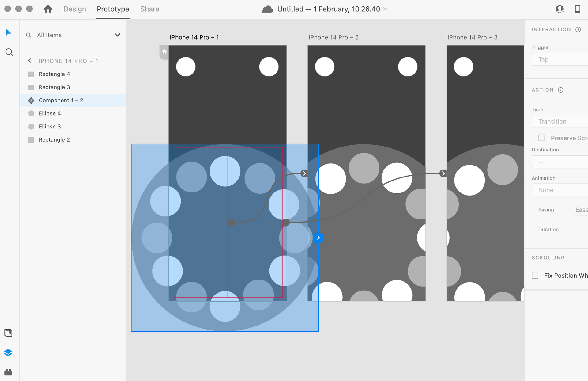Switch to the Prototype tab
This screenshot has height=381, width=588.
tap(113, 9)
